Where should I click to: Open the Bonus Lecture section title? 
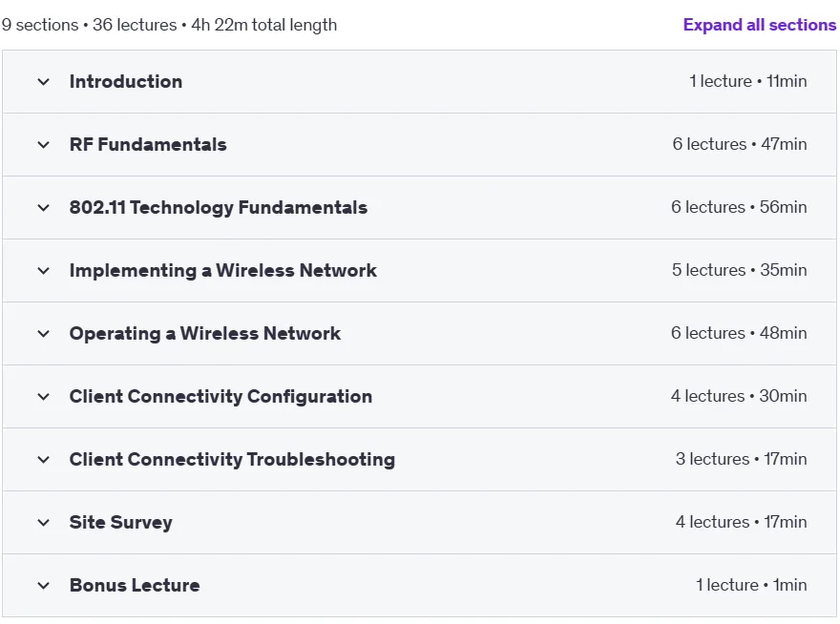[x=135, y=586]
